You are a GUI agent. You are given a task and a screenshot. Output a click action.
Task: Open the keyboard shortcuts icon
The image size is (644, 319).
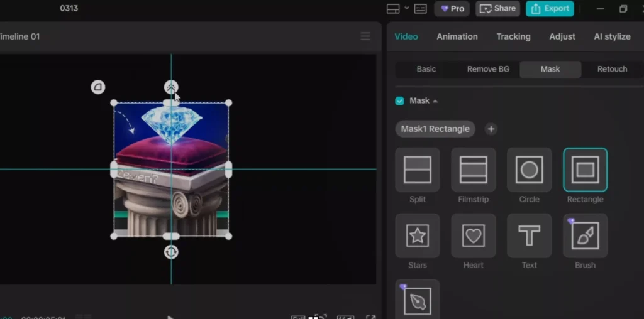click(420, 9)
